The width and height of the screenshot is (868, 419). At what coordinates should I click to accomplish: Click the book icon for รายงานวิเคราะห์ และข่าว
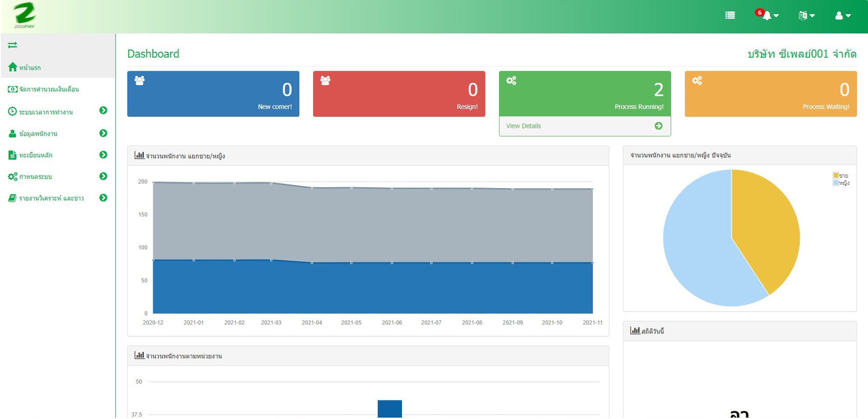click(13, 198)
